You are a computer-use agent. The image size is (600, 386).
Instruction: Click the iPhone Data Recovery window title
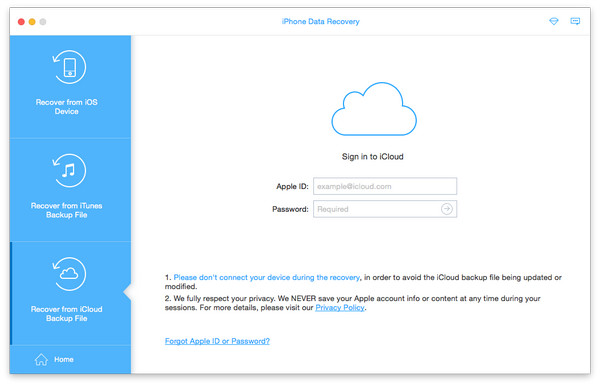[321, 21]
